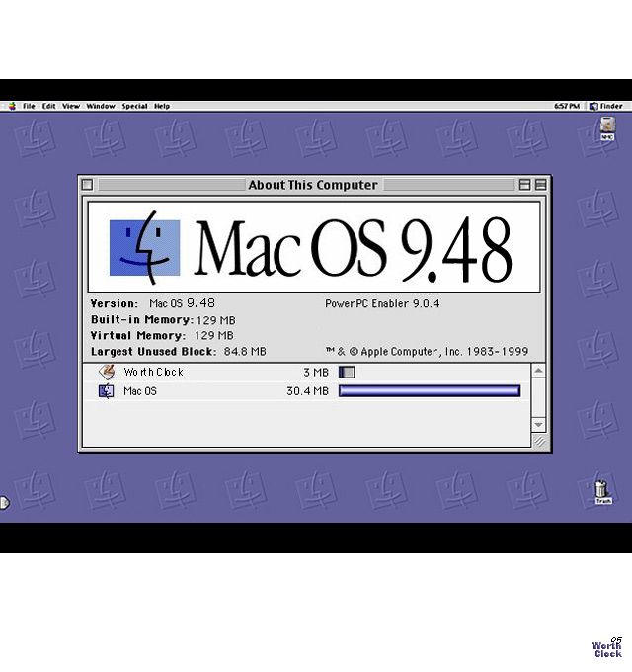Open the File menu
Image resolution: width=632 pixels, height=672 pixels.
pos(29,106)
